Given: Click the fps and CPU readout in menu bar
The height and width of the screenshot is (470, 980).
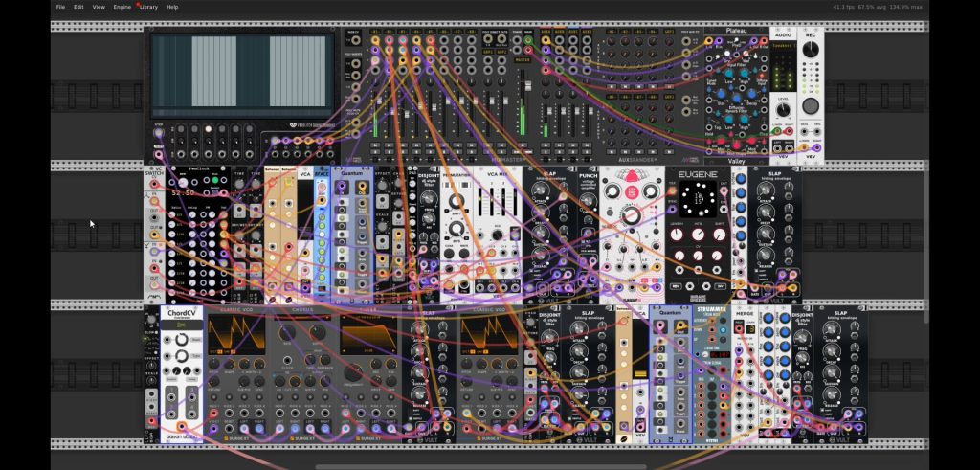Looking at the screenshot, I should point(878,7).
